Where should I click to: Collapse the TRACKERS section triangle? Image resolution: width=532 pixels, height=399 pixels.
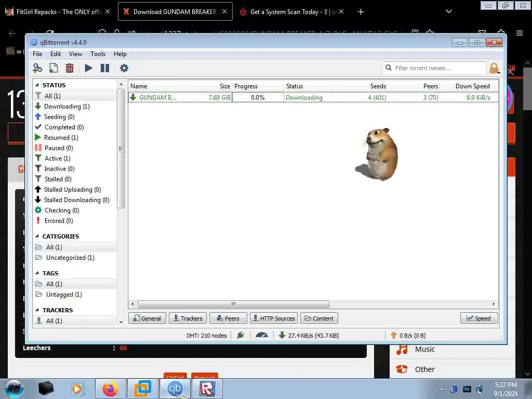click(x=37, y=310)
